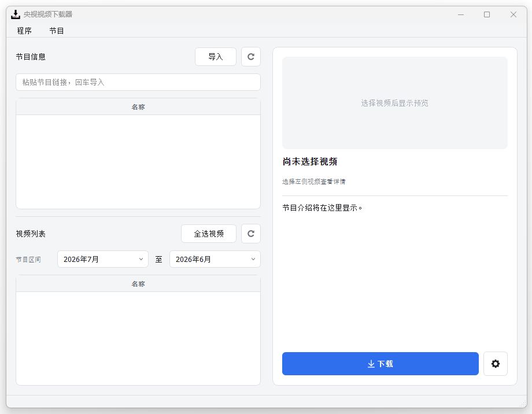Click the 选择左侧视频查看详情 hint text
This screenshot has width=532, height=414.
pyautogui.click(x=314, y=182)
